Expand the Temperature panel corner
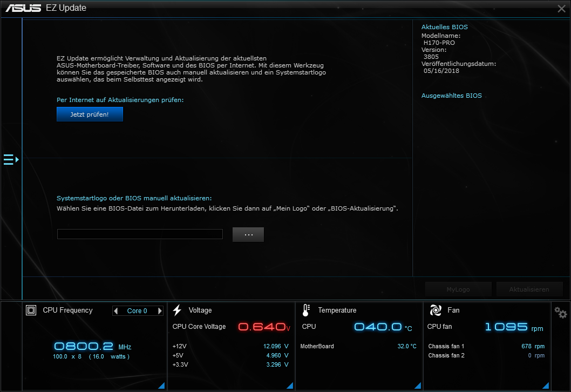Image resolution: width=571 pixels, height=392 pixels. [x=418, y=386]
